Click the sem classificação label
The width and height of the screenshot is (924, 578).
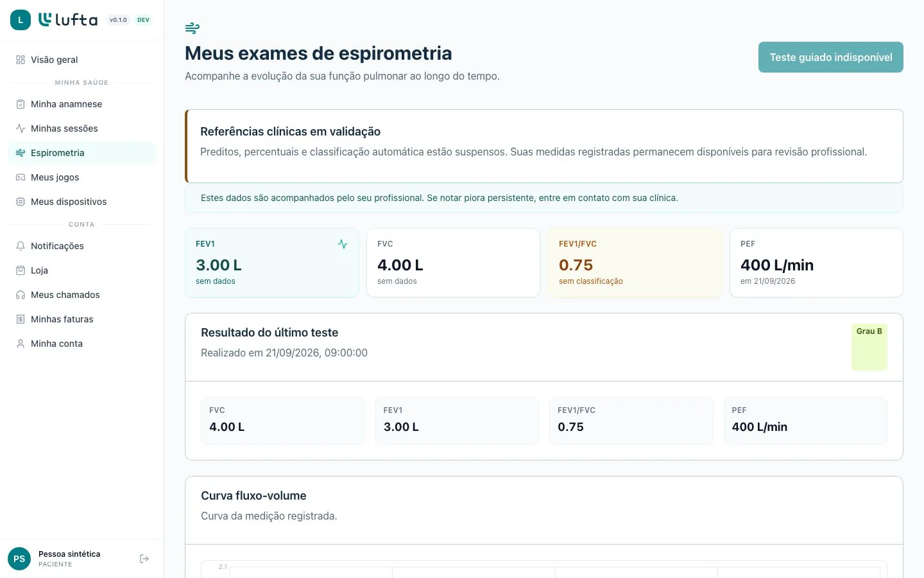591,281
